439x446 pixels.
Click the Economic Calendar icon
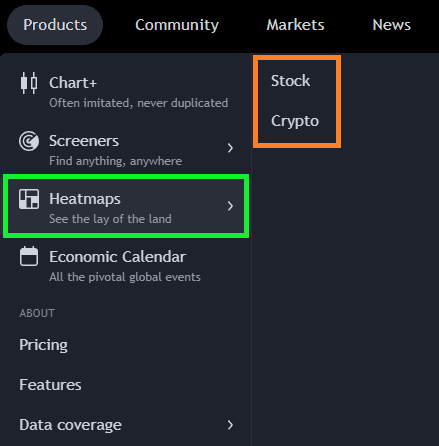coord(29,256)
